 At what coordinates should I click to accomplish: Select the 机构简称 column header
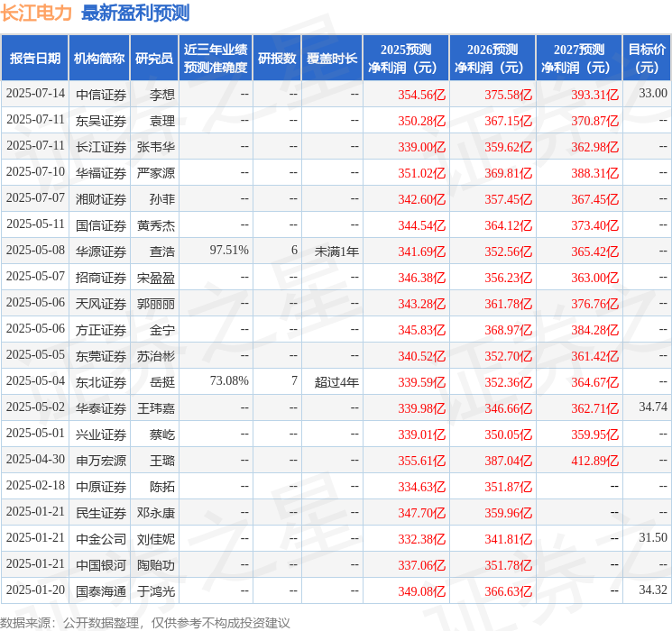click(x=99, y=58)
